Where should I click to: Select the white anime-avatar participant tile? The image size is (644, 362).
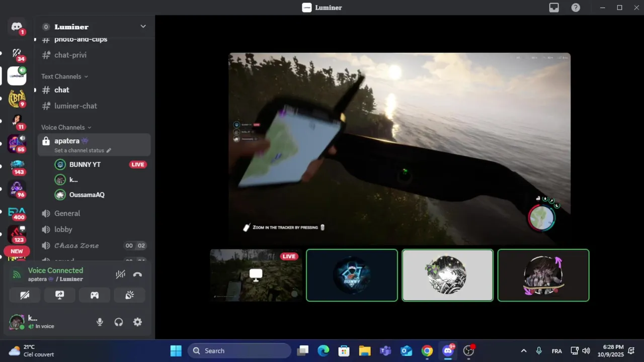coord(447,275)
